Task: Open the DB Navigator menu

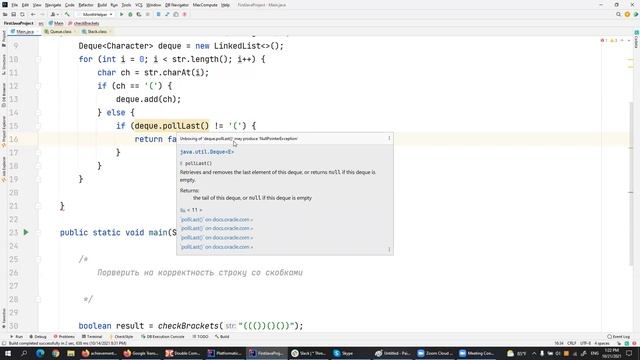Action: click(x=177, y=5)
